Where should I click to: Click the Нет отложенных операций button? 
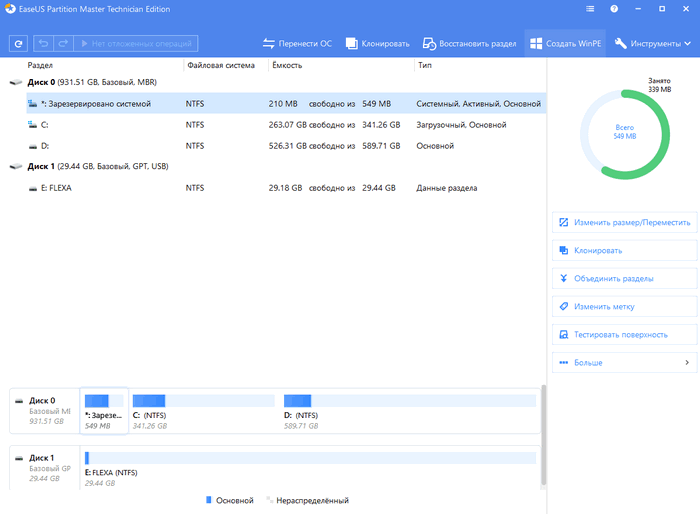pyautogui.click(x=137, y=44)
